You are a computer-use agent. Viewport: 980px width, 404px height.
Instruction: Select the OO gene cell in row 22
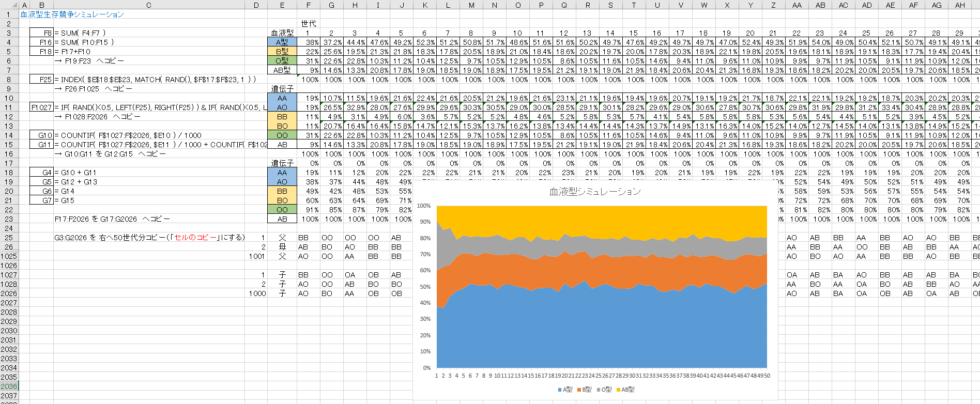(x=282, y=210)
